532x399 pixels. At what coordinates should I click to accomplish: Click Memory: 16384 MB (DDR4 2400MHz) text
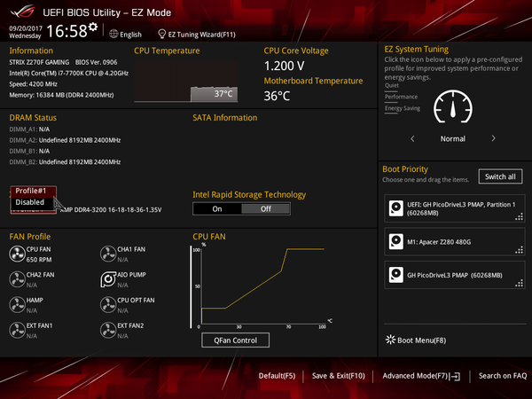pos(61,95)
